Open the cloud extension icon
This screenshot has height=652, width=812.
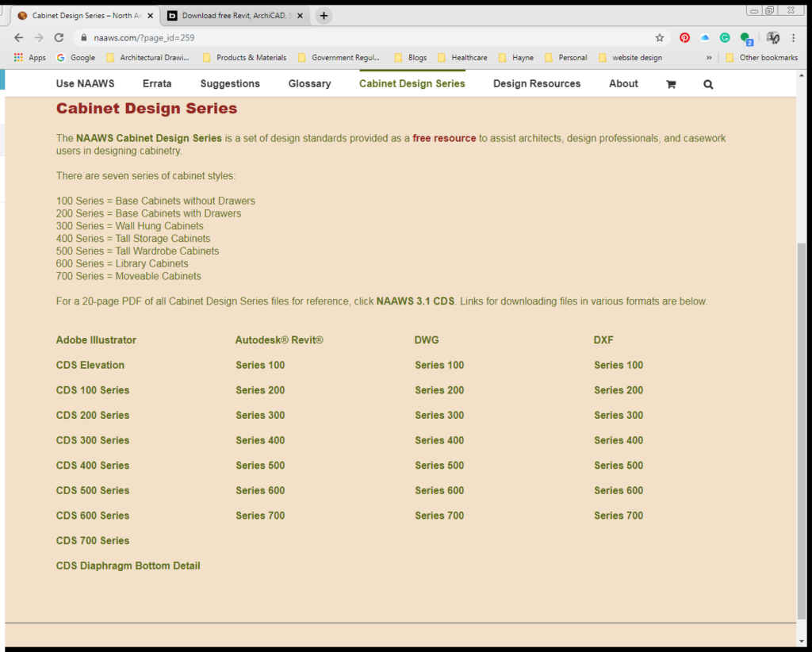[x=705, y=37]
